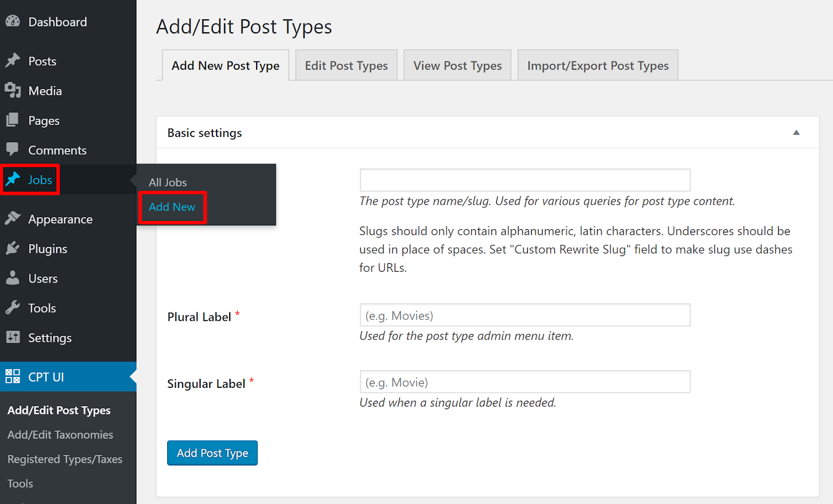Screen dimensions: 833x504
Task: Open the Dashboard from the sidebar icon
Action: (x=13, y=22)
